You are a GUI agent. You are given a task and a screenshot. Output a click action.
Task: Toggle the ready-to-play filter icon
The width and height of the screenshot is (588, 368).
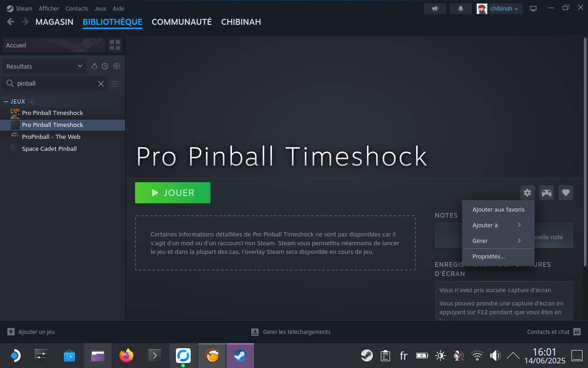[117, 66]
